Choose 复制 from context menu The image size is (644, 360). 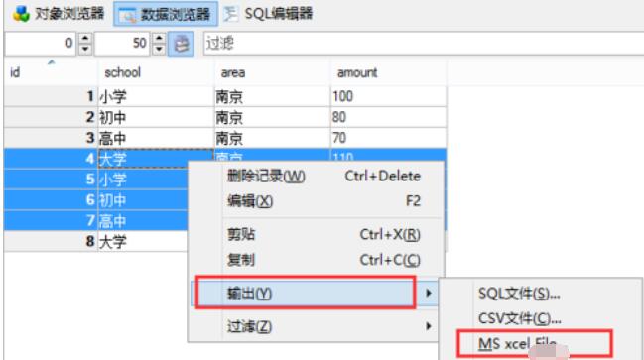317,260
